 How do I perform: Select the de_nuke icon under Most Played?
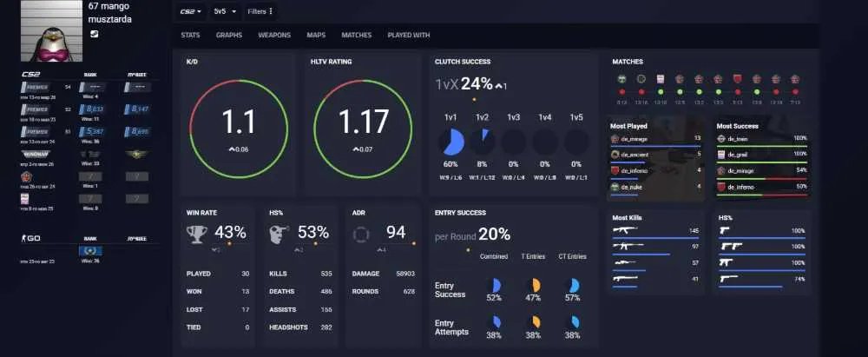pyautogui.click(x=615, y=188)
